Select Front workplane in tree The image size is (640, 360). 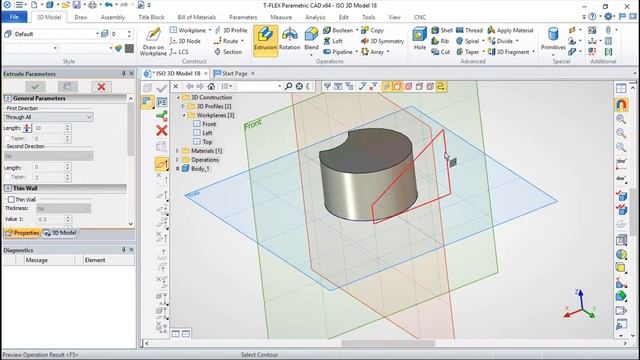coord(209,124)
